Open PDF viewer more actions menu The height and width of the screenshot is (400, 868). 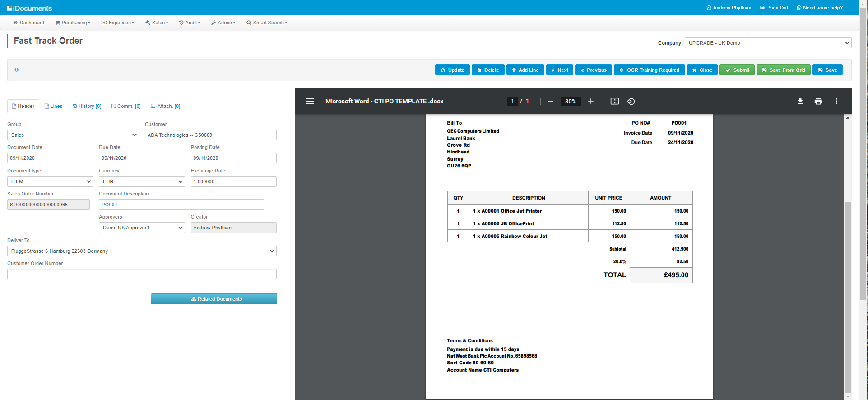[x=836, y=101]
